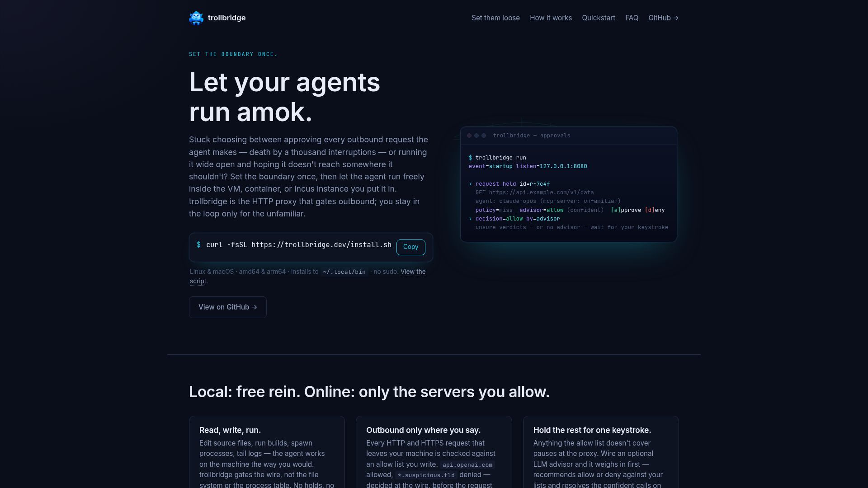This screenshot has width=868, height=488.
Task: Click the trollbridge brand name in header
Action: point(226,18)
